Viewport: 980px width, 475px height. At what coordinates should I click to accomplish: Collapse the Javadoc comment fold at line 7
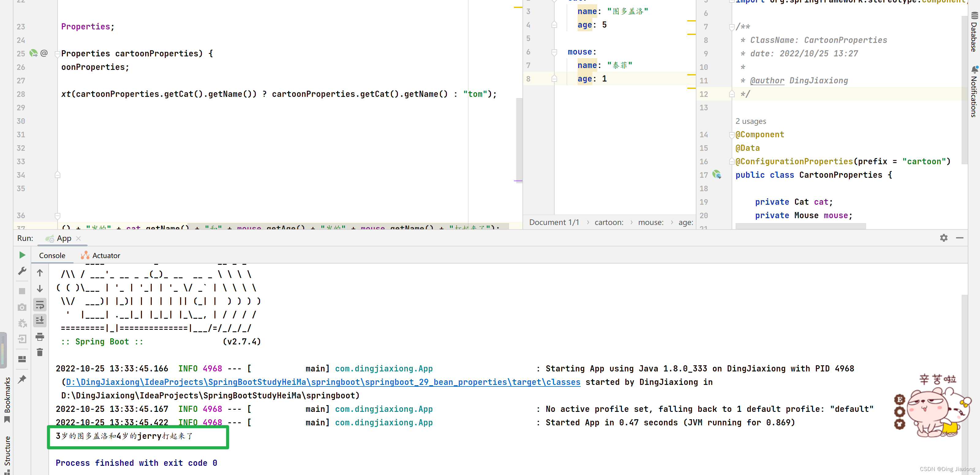pos(732,27)
